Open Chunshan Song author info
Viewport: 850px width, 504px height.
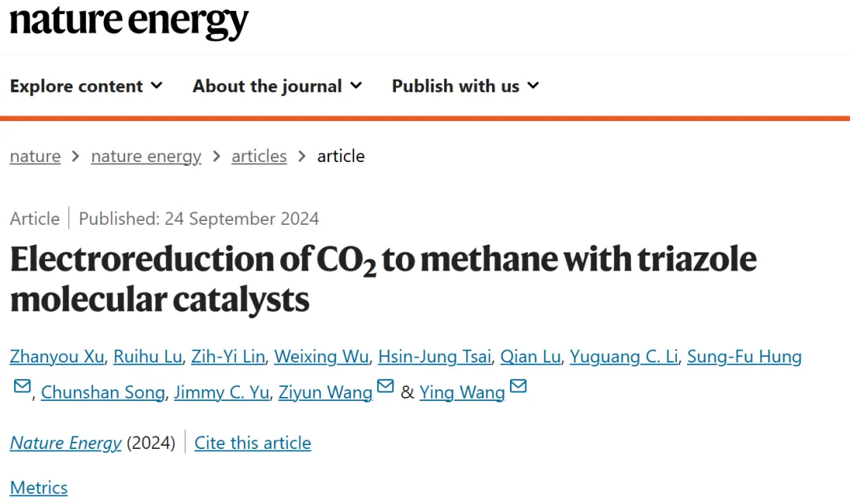tap(103, 392)
